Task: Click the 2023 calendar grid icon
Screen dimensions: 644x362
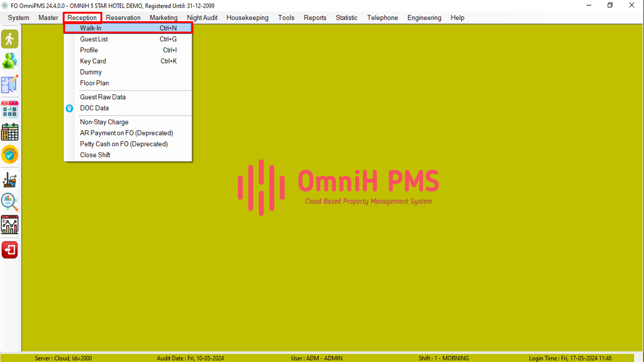Action: (x=10, y=132)
